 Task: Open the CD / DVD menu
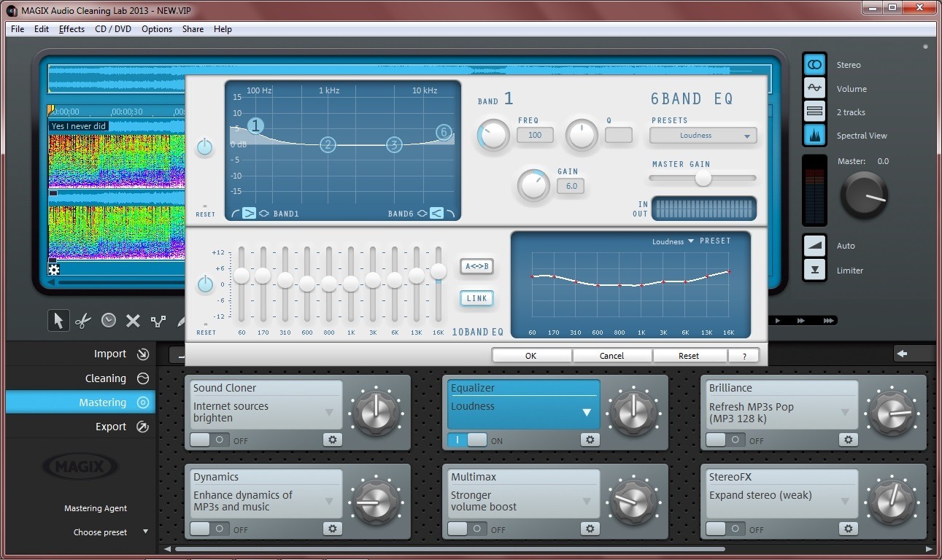point(113,29)
